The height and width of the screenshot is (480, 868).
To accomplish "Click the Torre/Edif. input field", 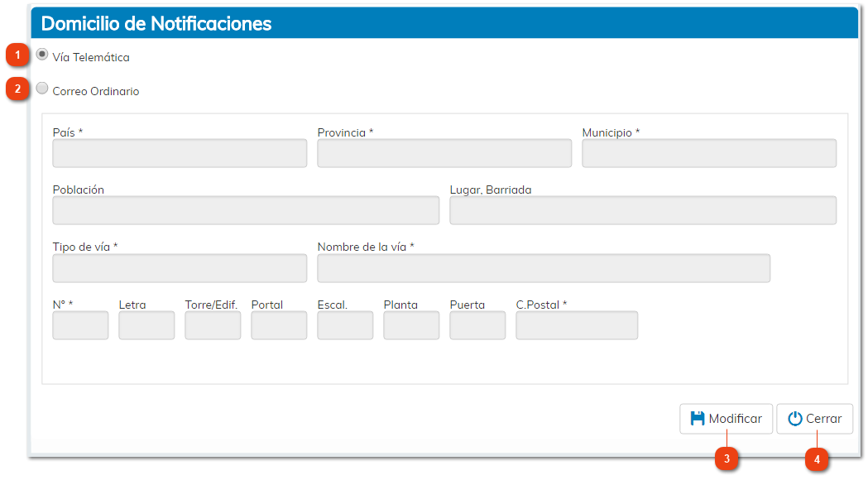I will click(x=212, y=325).
